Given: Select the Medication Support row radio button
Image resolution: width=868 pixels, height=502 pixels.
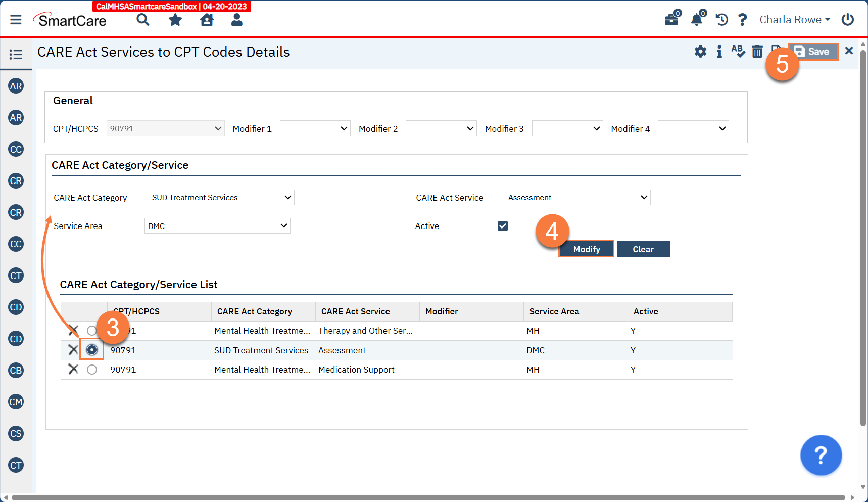Looking at the screenshot, I should (x=92, y=370).
